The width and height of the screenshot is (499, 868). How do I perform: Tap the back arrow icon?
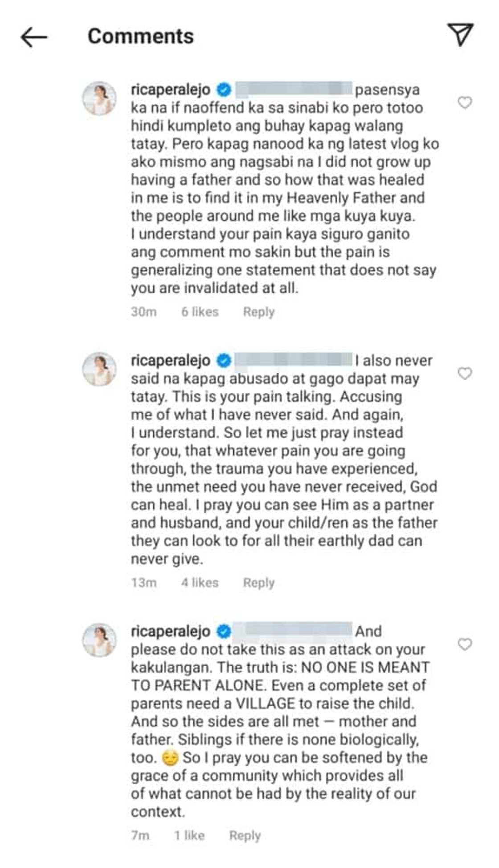(34, 37)
